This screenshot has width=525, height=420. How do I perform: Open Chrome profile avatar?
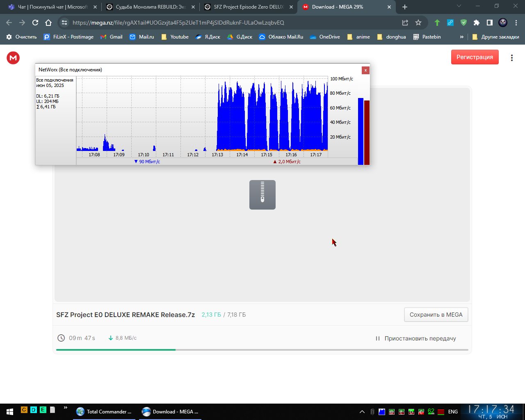[x=503, y=23]
